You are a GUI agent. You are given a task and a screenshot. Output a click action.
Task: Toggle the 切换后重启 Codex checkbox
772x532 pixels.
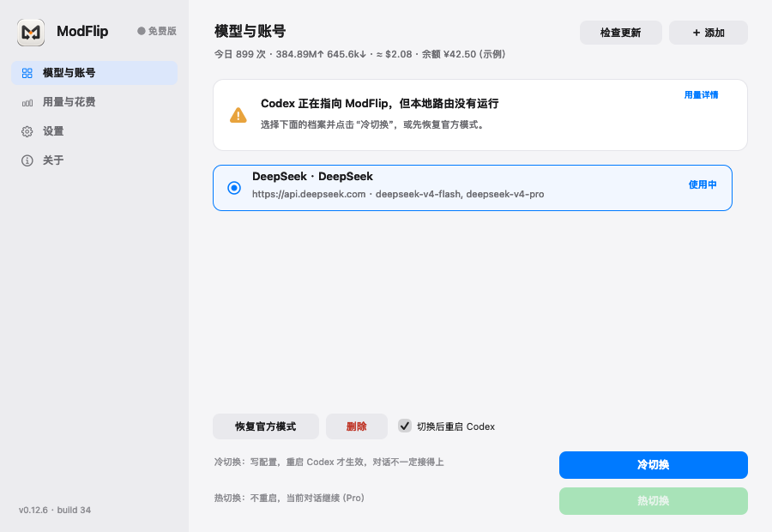click(405, 426)
